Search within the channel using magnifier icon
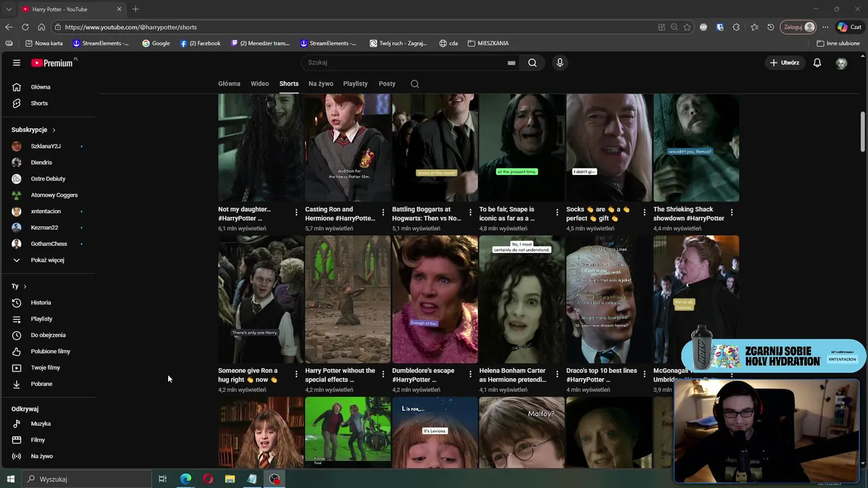 (x=414, y=83)
